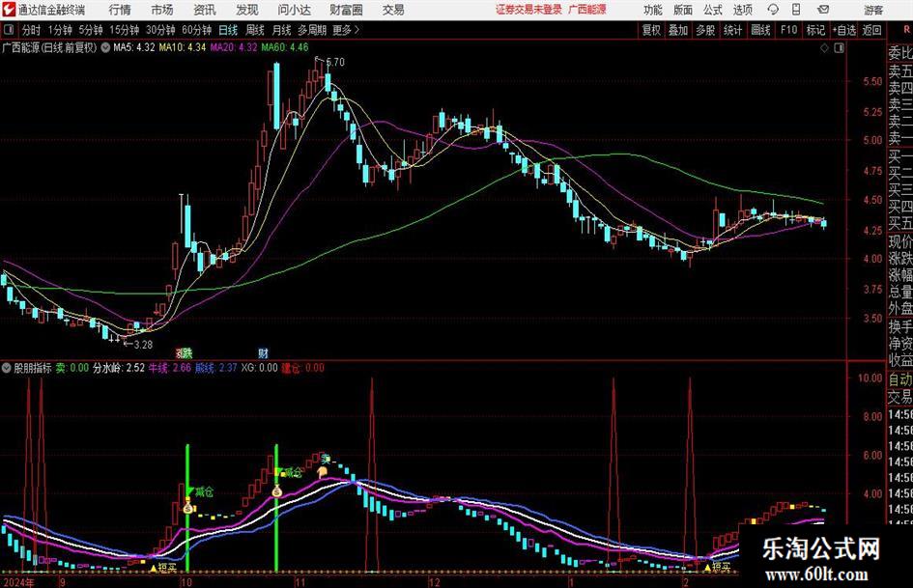The width and height of the screenshot is (913, 588).
Task: Switch to the 月线 monthly period
Action: [282, 30]
